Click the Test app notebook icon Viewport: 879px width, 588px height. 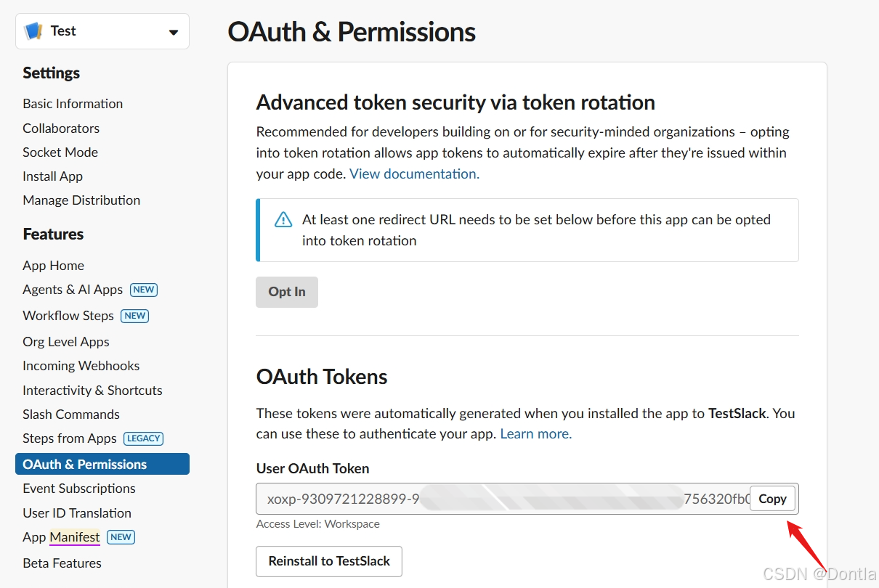coord(33,31)
